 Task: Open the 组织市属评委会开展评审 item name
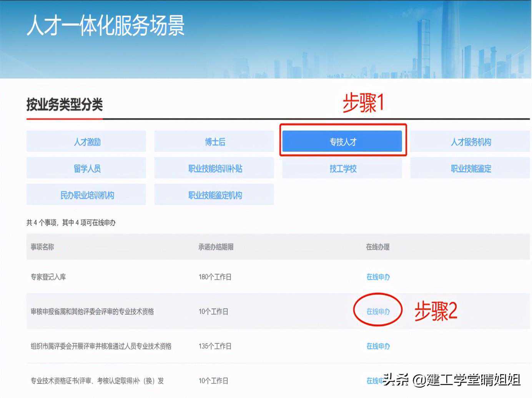[x=101, y=346]
